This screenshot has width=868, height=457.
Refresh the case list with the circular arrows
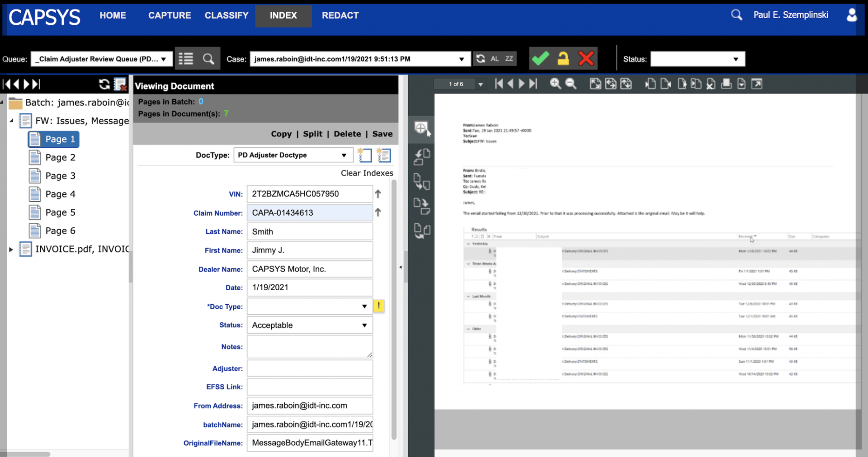click(480, 58)
